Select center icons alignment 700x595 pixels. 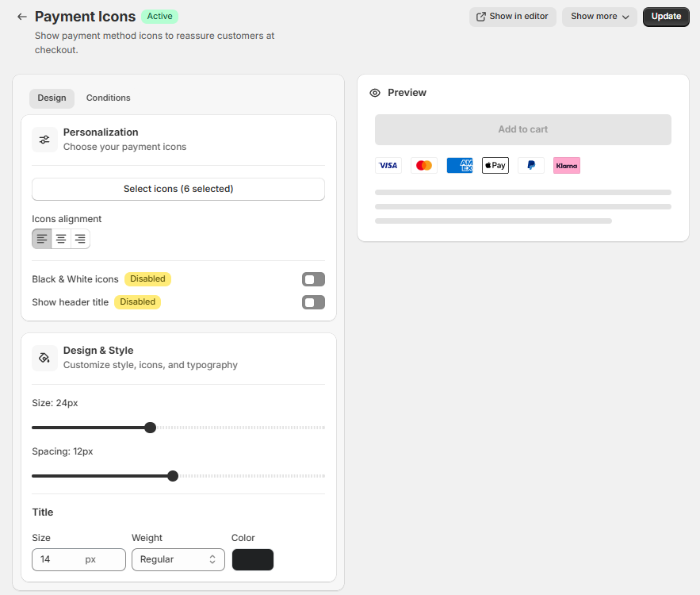pyautogui.click(x=61, y=239)
